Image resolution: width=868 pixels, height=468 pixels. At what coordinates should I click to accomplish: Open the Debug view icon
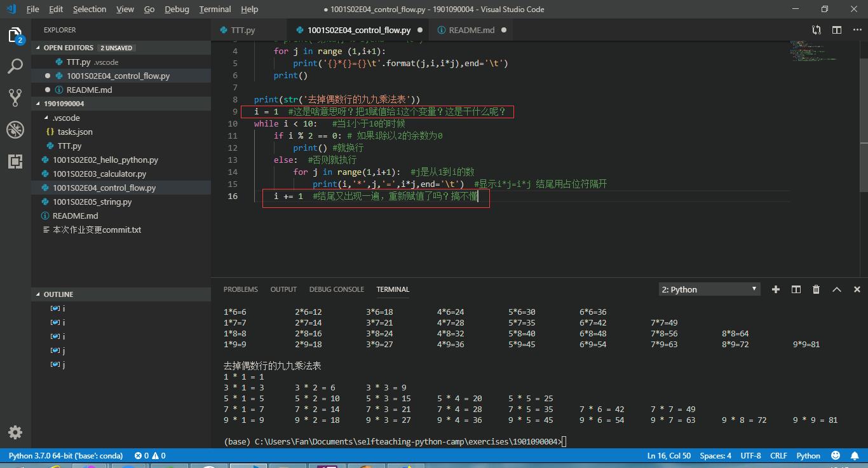[x=15, y=129]
